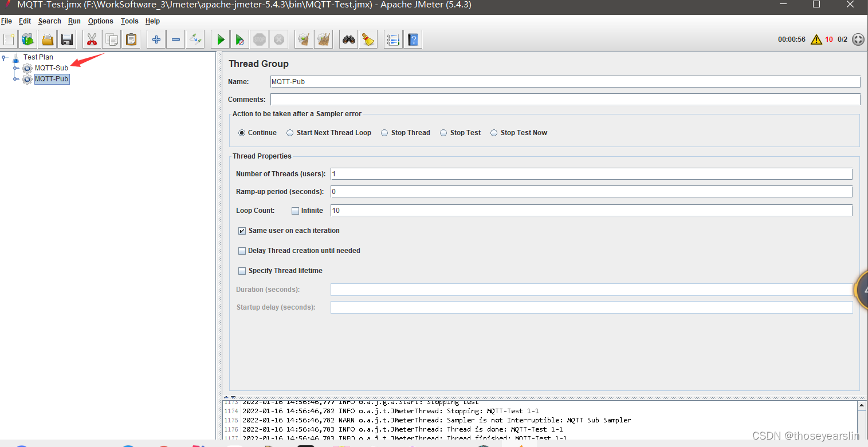This screenshot has height=447, width=868.
Task: Open the File menu
Action: [6, 21]
